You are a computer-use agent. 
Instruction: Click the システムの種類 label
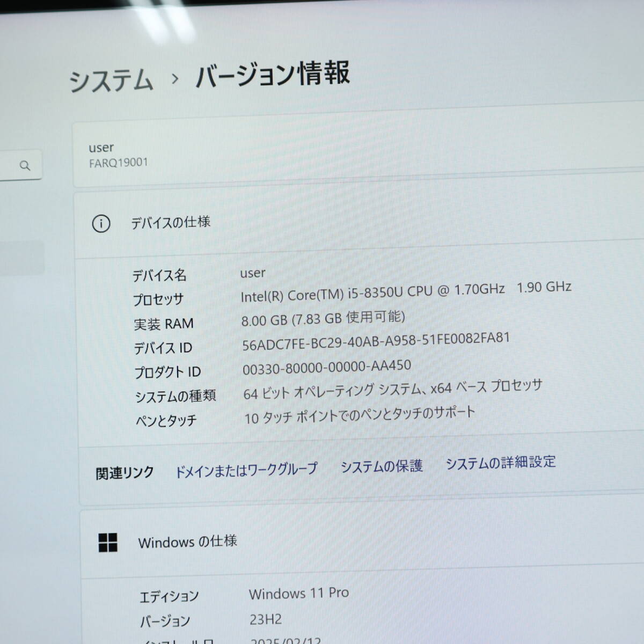[x=175, y=397]
